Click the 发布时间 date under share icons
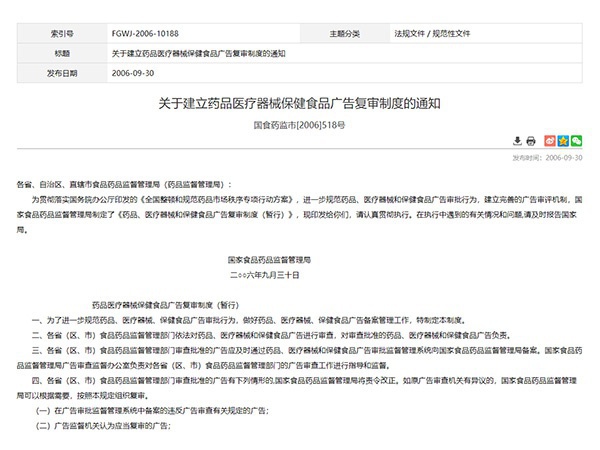Image resolution: width=600 pixels, height=450 pixels. (x=548, y=157)
